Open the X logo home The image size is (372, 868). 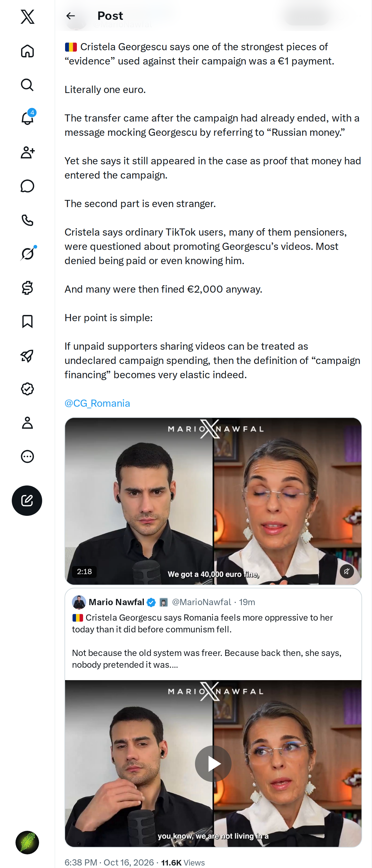tap(27, 16)
